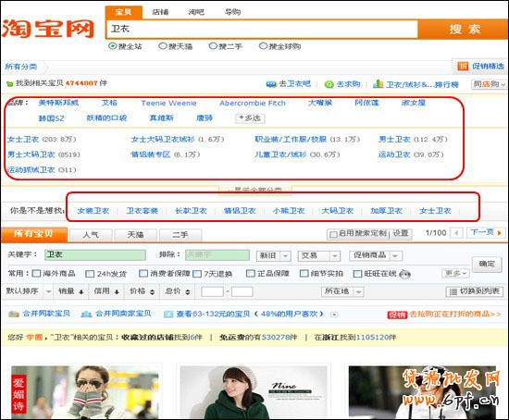The width and height of the screenshot is (509, 420).
Task: Click the green 去求购 icon
Action: click(329, 84)
